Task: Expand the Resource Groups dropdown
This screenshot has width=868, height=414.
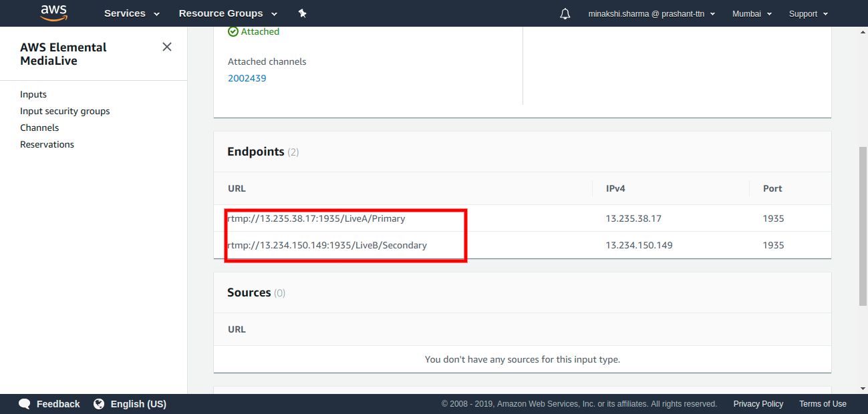Action: tap(228, 13)
